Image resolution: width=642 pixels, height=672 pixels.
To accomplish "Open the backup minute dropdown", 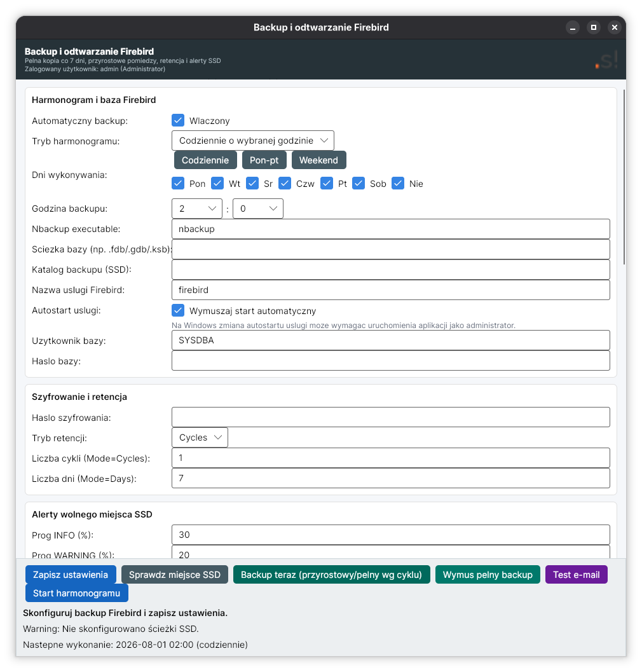I will 258,209.
